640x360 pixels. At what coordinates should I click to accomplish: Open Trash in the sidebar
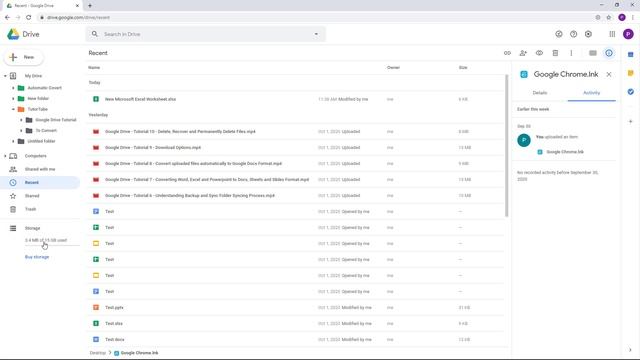(30, 209)
